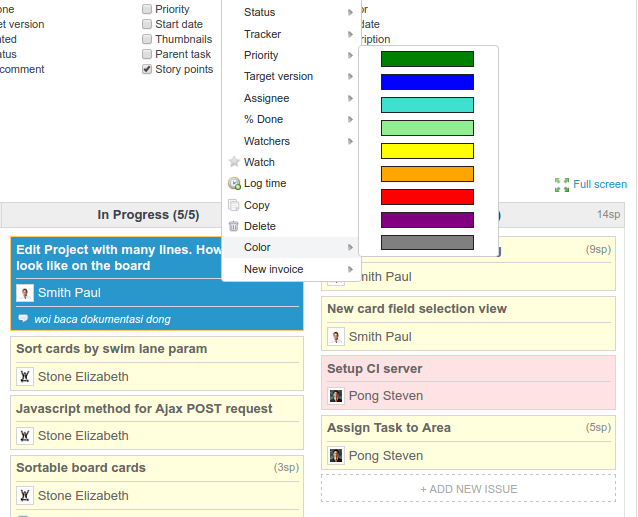The height and width of the screenshot is (517, 638).
Task: Click the Copy icon in context menu
Action: pyautogui.click(x=234, y=205)
